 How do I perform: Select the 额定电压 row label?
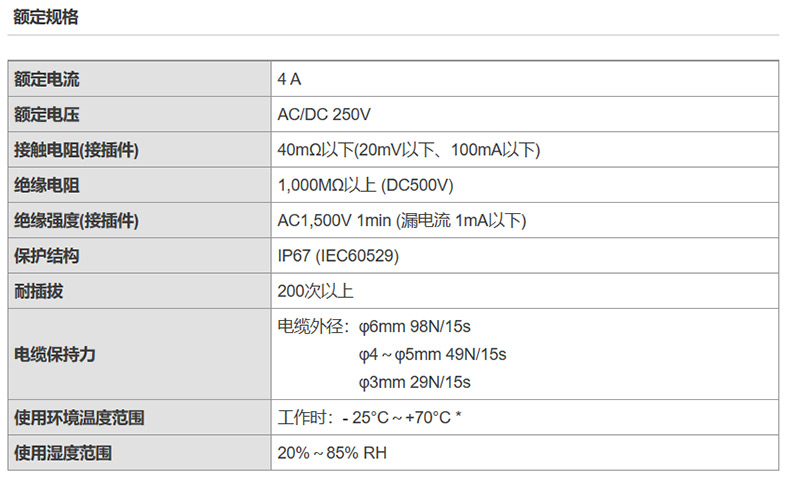click(x=47, y=114)
